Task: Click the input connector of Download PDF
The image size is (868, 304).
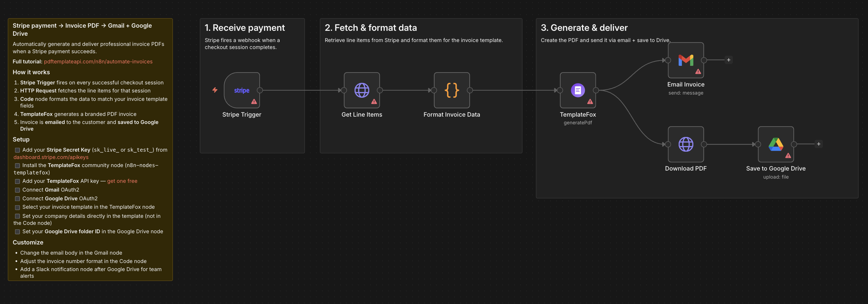Action: [668, 144]
